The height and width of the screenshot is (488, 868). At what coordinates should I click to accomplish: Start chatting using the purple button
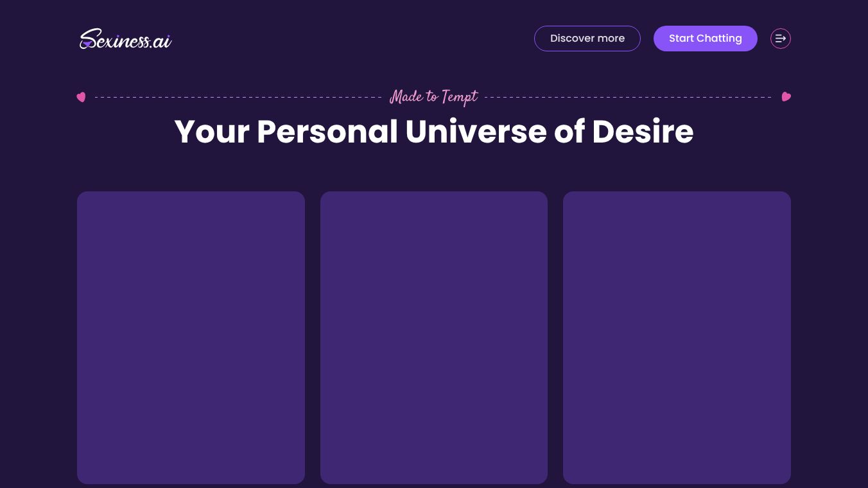click(x=706, y=39)
